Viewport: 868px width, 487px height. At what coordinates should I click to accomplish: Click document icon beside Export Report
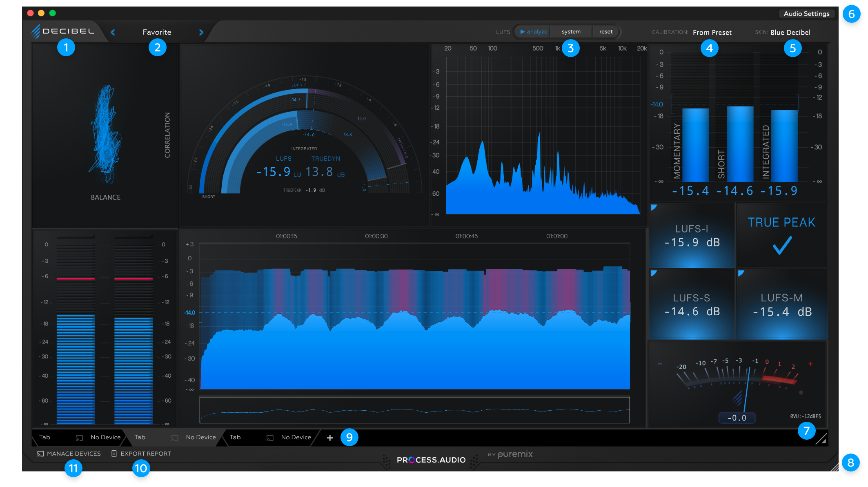point(114,454)
